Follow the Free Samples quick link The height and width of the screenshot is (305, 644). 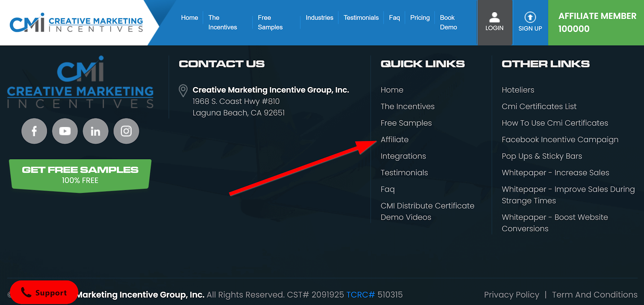tap(406, 123)
